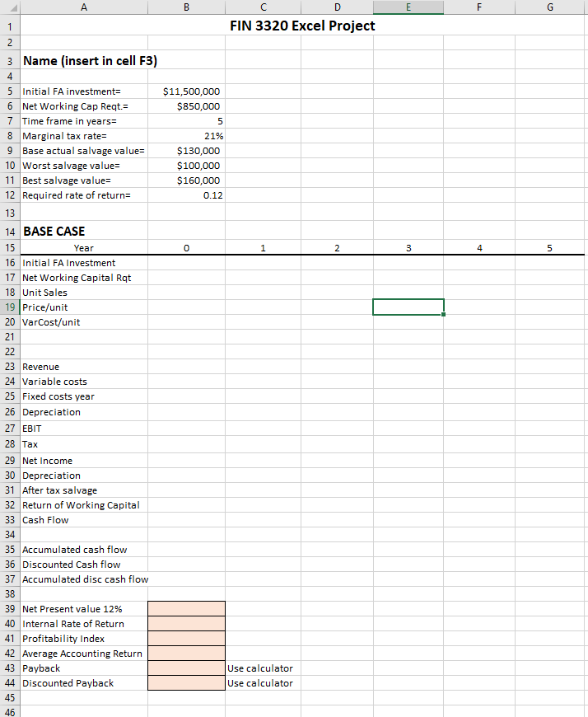Select Cash Flow row label
Image resolution: width=588 pixels, height=717 pixels.
coord(45,520)
